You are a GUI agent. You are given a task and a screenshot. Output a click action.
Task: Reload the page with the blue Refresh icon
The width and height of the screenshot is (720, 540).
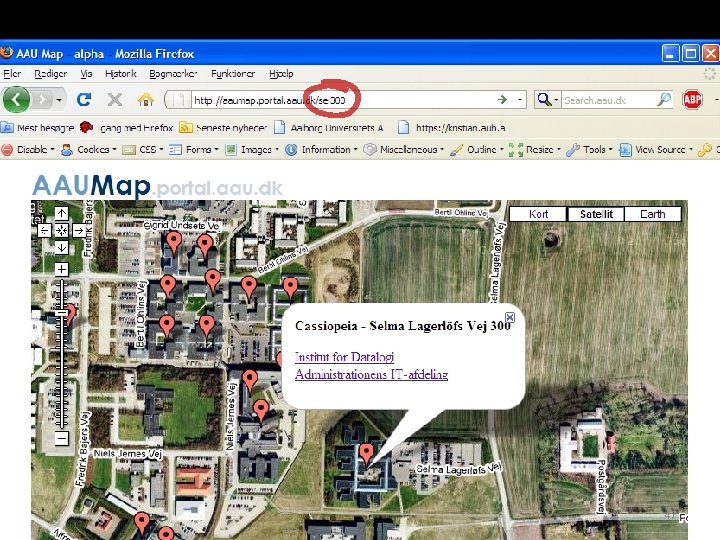[84, 99]
